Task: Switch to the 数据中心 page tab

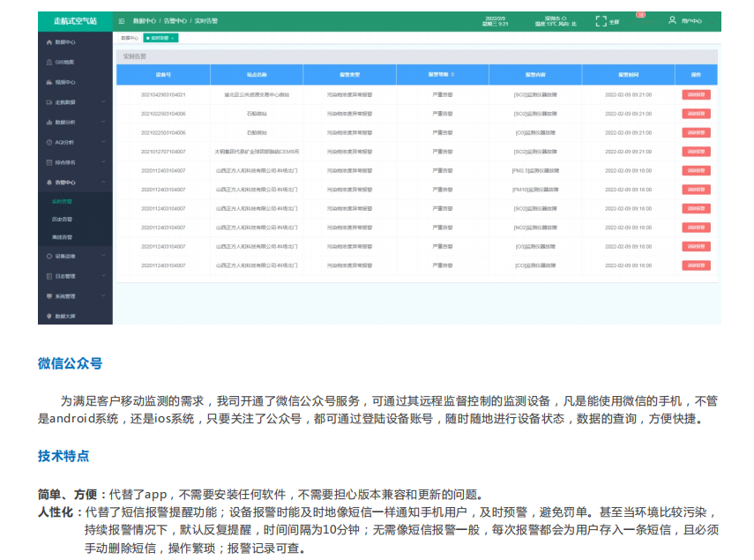Action: coord(130,38)
